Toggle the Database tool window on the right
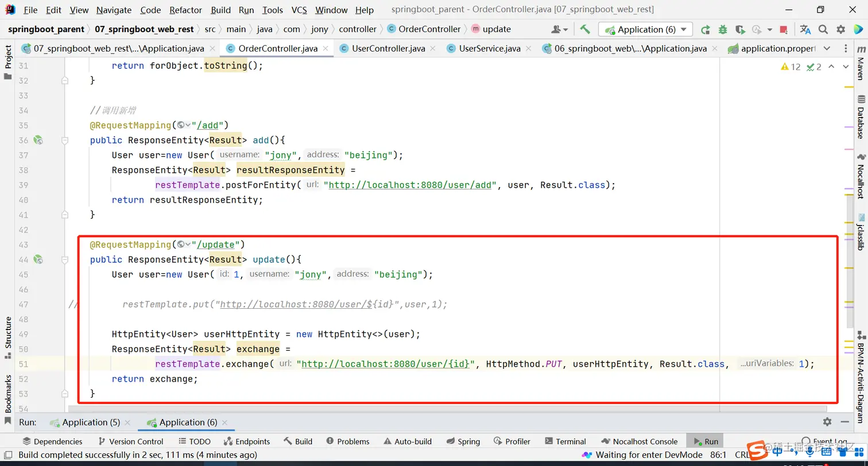Image resolution: width=868 pixels, height=466 pixels. pos(861,116)
